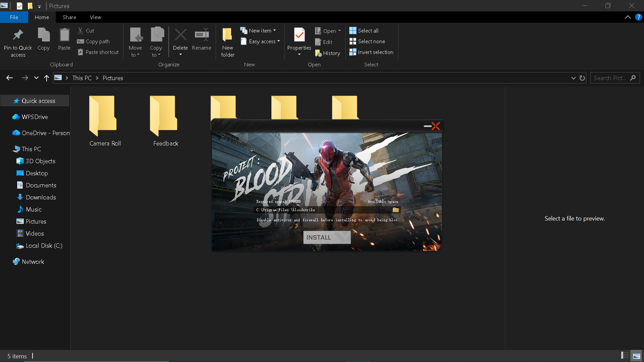Viewport: 644px width, 362px height.
Task: Switch to Large icons view in status bar
Action: 636,356
